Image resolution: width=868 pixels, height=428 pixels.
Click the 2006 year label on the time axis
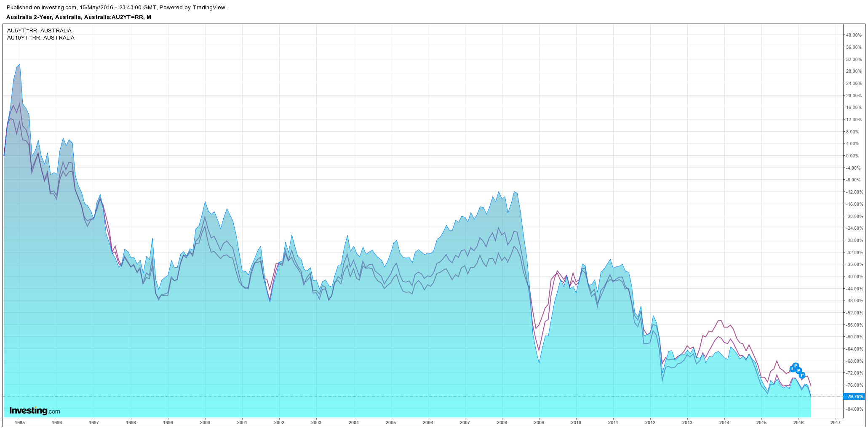(x=428, y=423)
